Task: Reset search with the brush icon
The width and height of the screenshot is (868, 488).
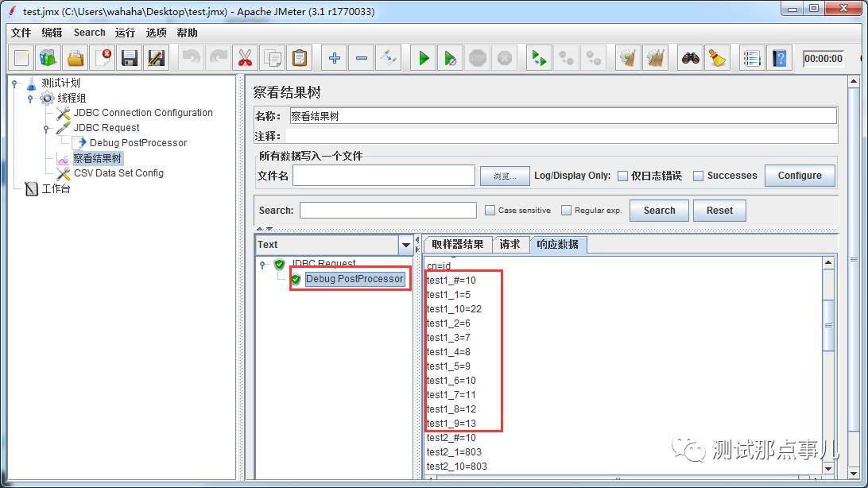Action: 718,58
